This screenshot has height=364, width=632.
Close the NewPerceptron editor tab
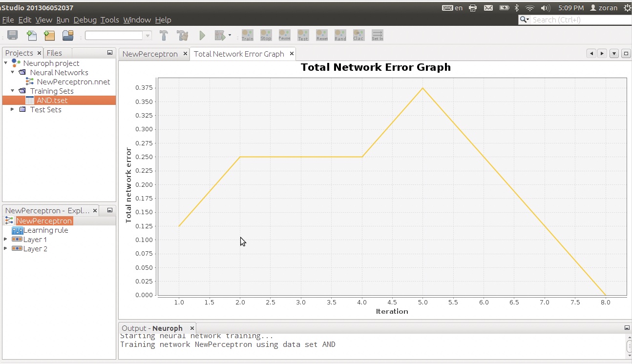(x=185, y=54)
